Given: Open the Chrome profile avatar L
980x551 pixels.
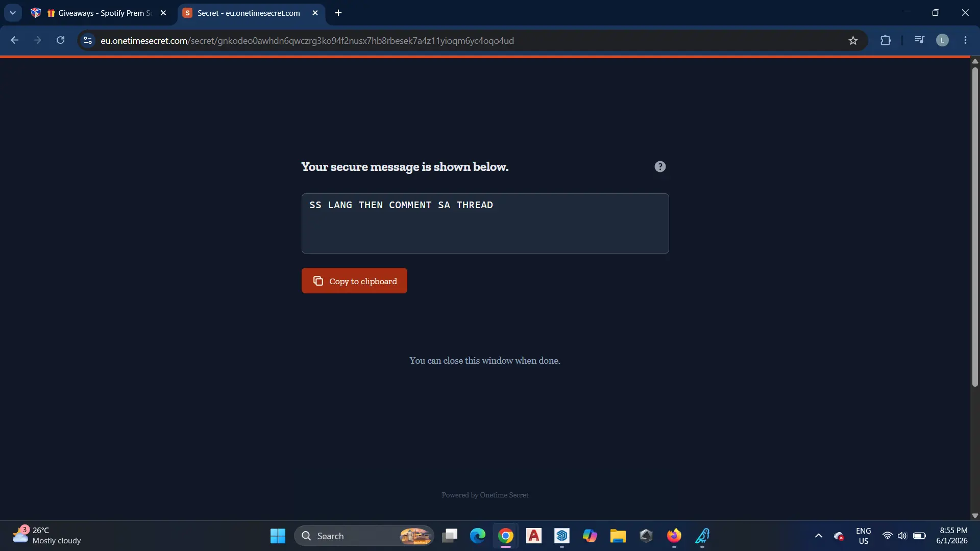Looking at the screenshot, I should pos(942,40).
